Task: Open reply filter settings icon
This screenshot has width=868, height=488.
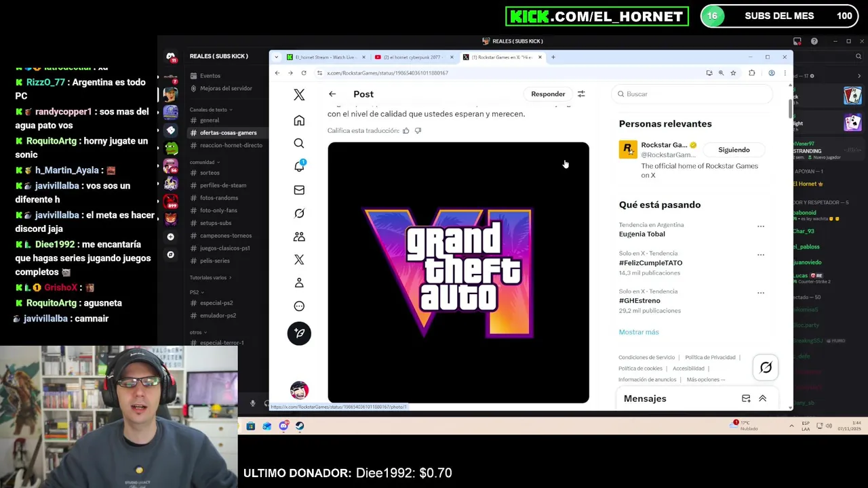Action: pyautogui.click(x=581, y=94)
